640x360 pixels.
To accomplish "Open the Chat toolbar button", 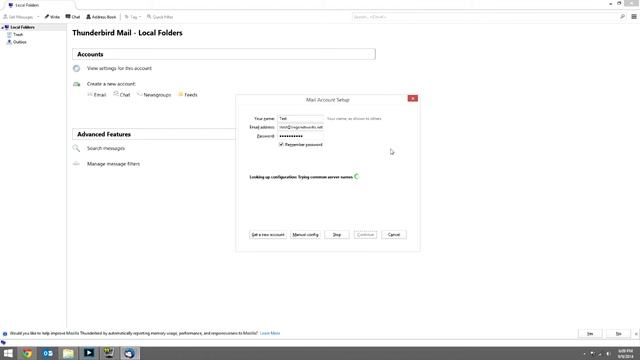I will click(x=73, y=17).
